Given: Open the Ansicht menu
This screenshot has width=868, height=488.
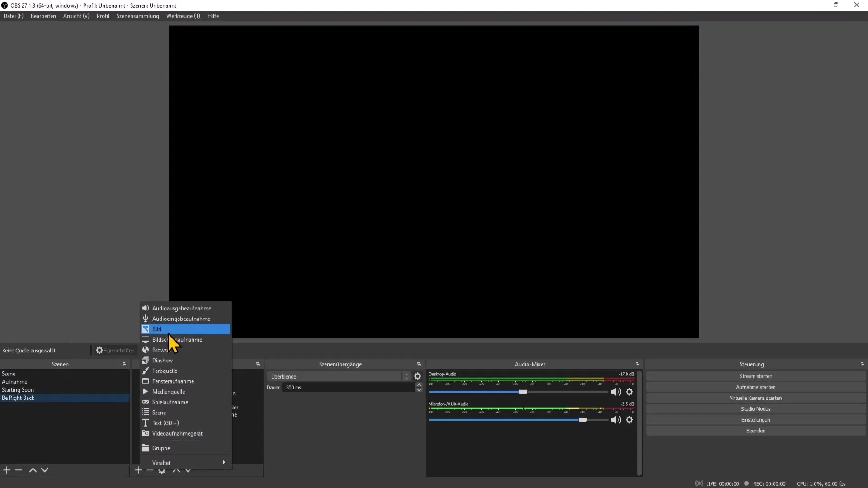Looking at the screenshot, I should pos(76,16).
